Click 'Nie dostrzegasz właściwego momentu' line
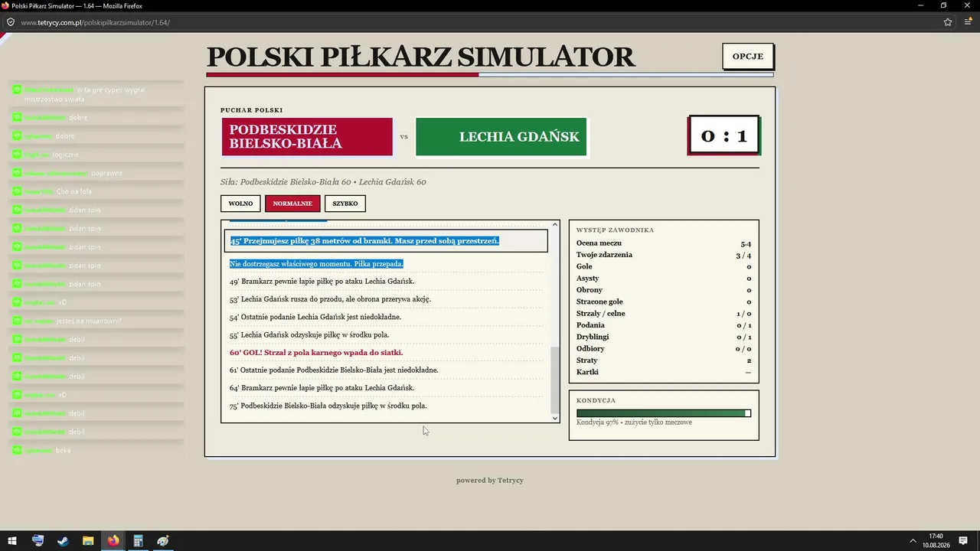 click(316, 264)
